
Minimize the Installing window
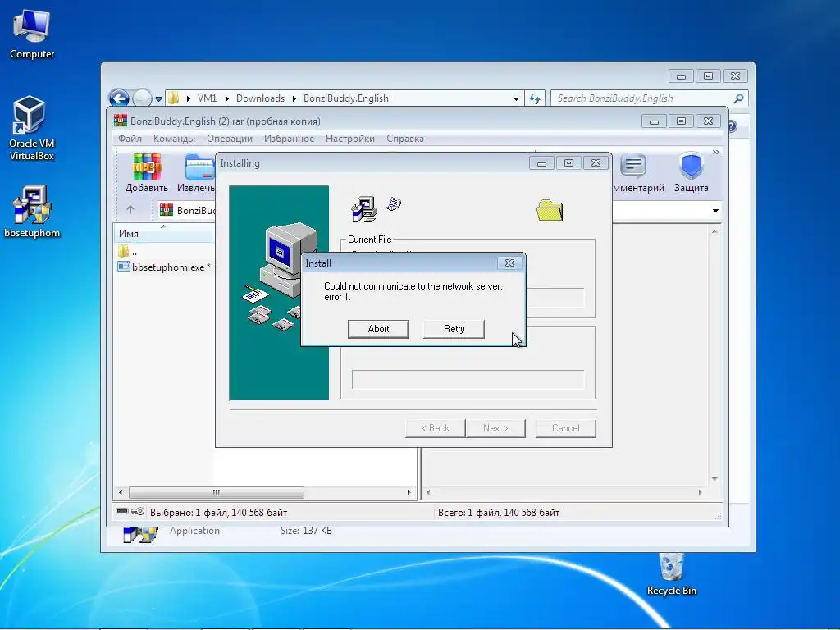click(x=541, y=163)
